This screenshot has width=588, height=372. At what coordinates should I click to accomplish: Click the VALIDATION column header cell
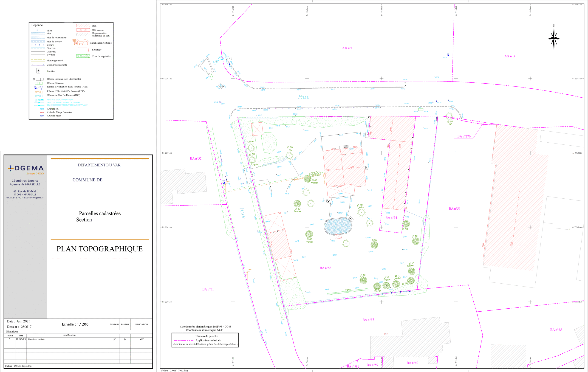pyautogui.click(x=141, y=324)
